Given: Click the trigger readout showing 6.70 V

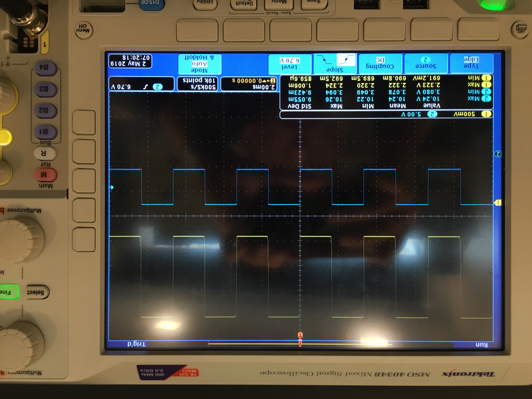Looking at the screenshot, I should click(x=141, y=84).
